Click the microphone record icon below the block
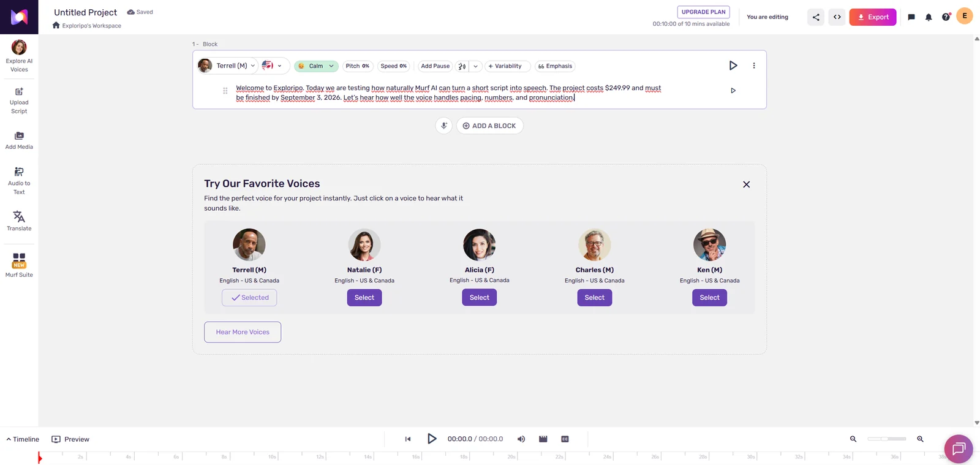 (x=444, y=126)
